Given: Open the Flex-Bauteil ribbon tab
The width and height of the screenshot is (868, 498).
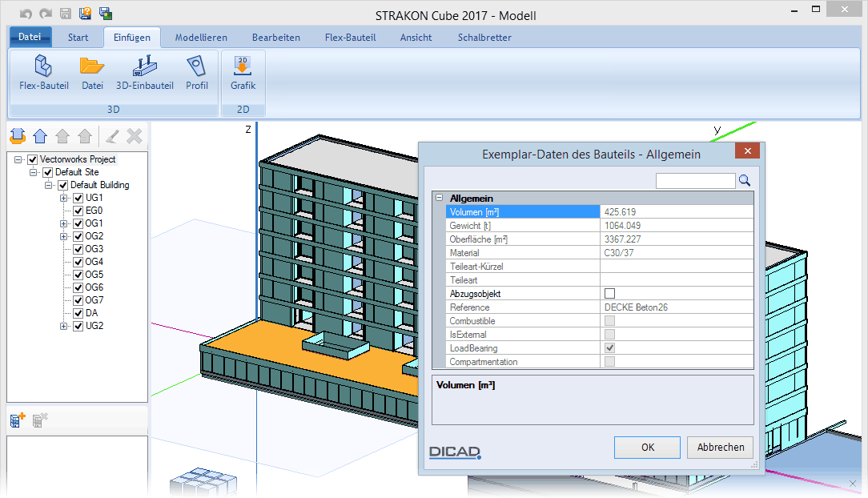Looking at the screenshot, I should pos(351,38).
